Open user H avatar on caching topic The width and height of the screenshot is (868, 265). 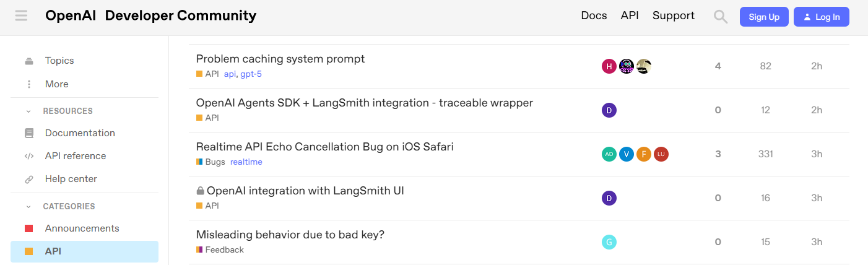(x=609, y=66)
